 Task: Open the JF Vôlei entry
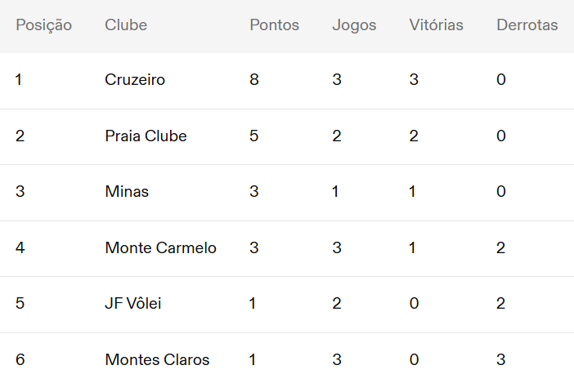coord(287,304)
